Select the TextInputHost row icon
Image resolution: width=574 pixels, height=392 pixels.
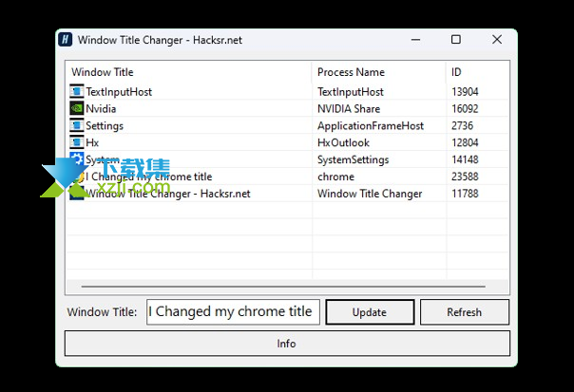click(x=77, y=91)
